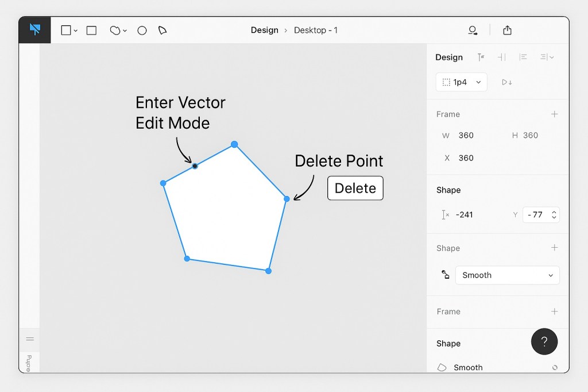Click the W 360 width input field
This screenshot has width=588, height=392.
466,136
